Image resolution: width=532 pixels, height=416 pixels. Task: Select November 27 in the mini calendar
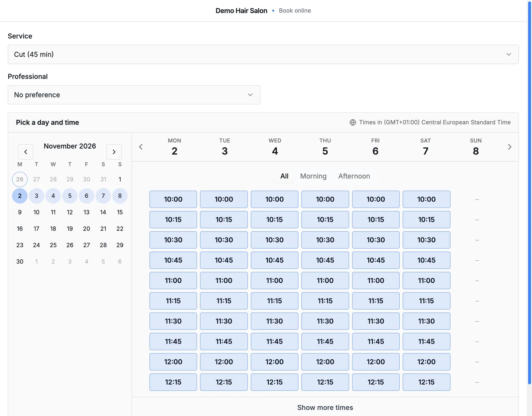click(x=86, y=245)
